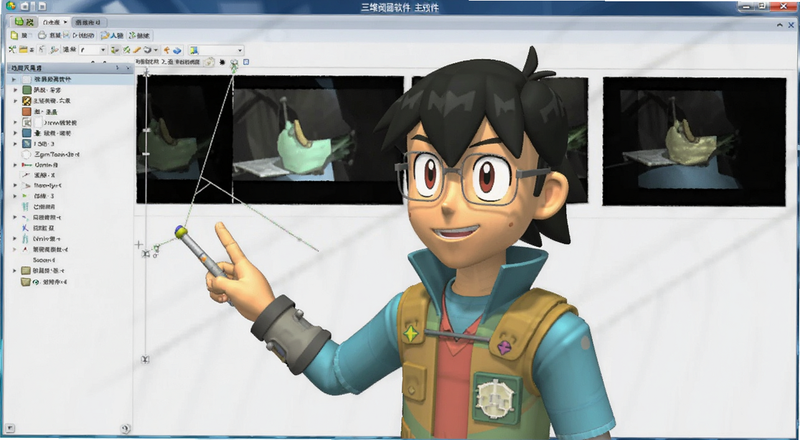Click the round application orb in title bar
This screenshot has width=800, height=440.
tap(10, 6)
